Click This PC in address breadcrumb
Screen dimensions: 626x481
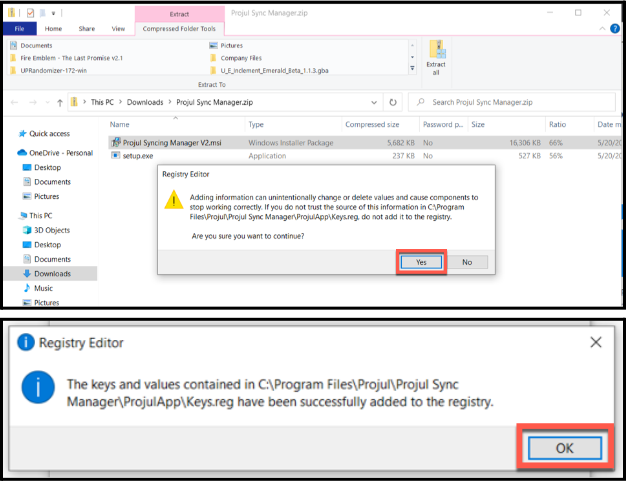pos(102,102)
